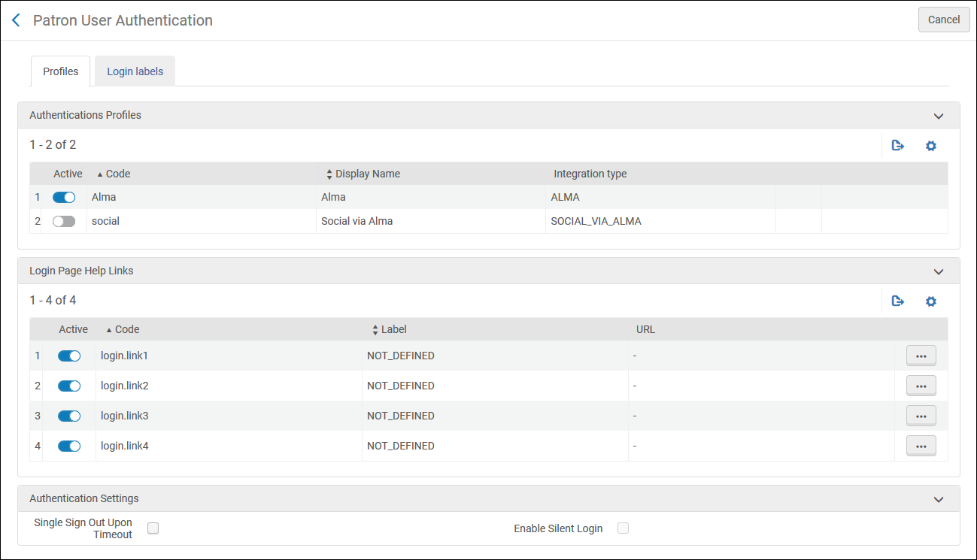977x560 pixels.
Task: Activate the social authentication profile toggle
Action: click(64, 222)
